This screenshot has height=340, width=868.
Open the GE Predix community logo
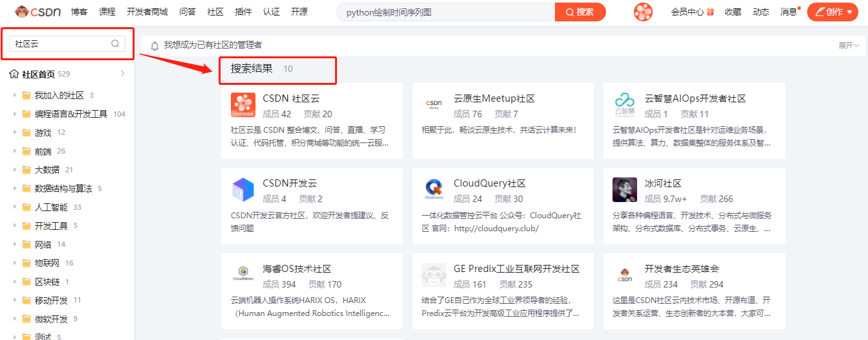433,275
